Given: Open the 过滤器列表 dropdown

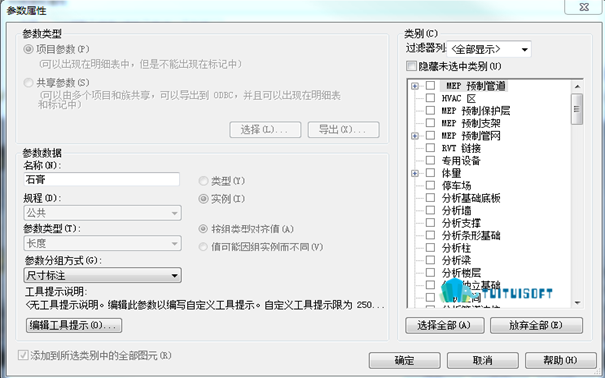Looking at the screenshot, I should tap(488, 49).
